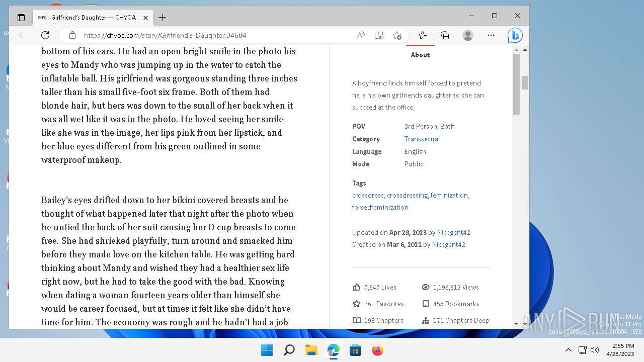Open the Collections icon
644x362 pixels.
click(x=445, y=35)
